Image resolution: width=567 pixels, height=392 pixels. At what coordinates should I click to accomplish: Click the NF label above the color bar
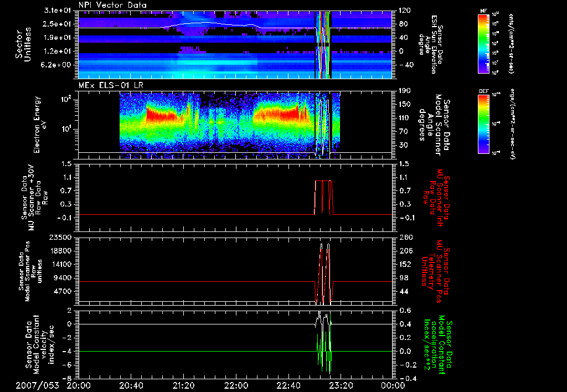(483, 11)
